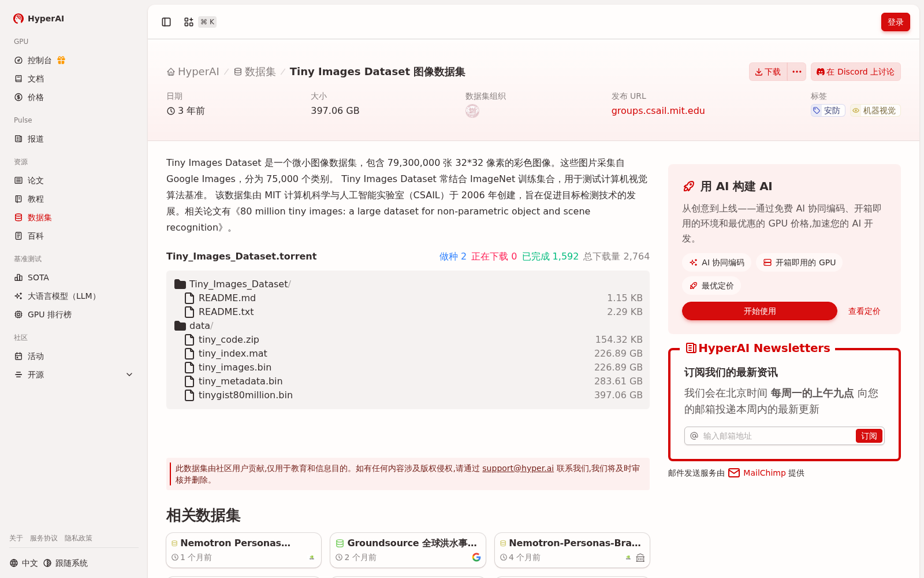Click Google icon on Groundsource card
The width and height of the screenshot is (924, 578).
(x=476, y=557)
